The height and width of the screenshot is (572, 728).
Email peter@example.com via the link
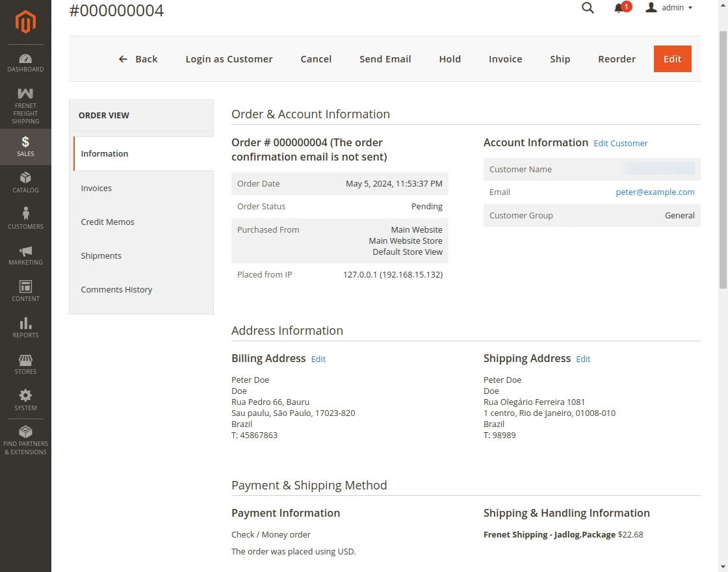(x=655, y=192)
